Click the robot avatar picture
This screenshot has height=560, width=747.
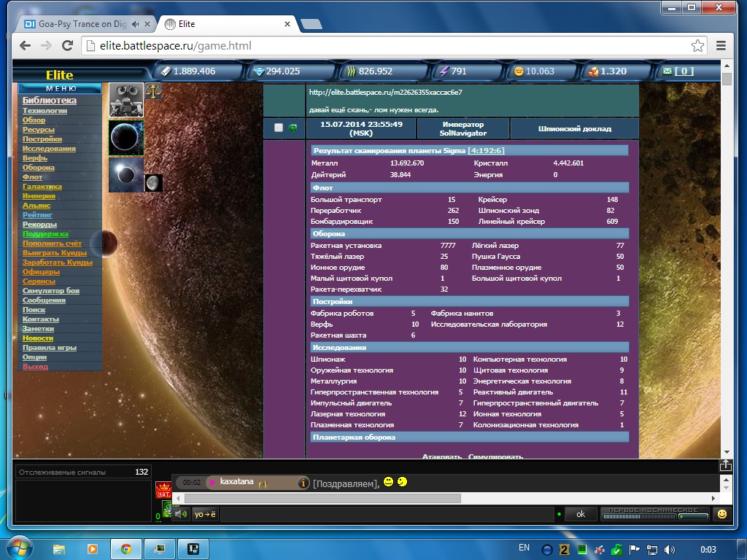pyautogui.click(x=126, y=100)
